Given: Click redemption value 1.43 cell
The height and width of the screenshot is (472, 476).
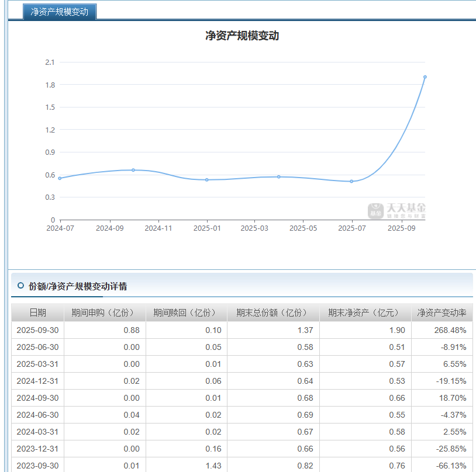Looking at the screenshot, I should (x=187, y=466).
